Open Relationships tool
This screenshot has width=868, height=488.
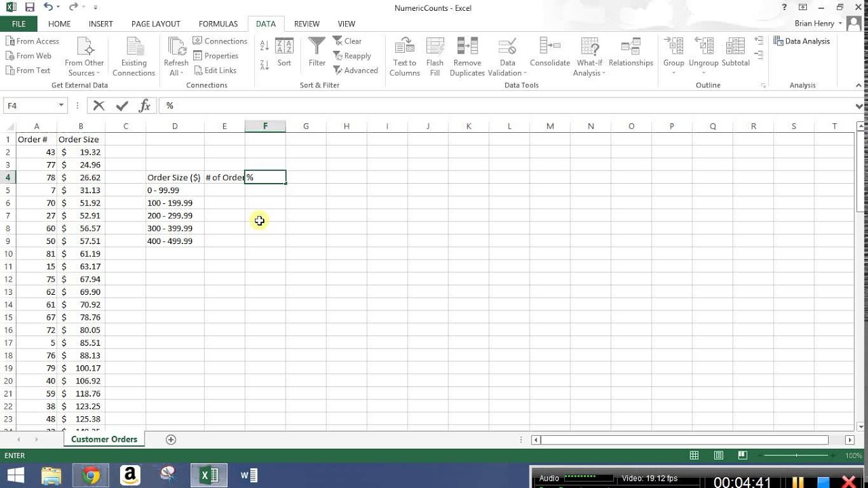click(631, 53)
